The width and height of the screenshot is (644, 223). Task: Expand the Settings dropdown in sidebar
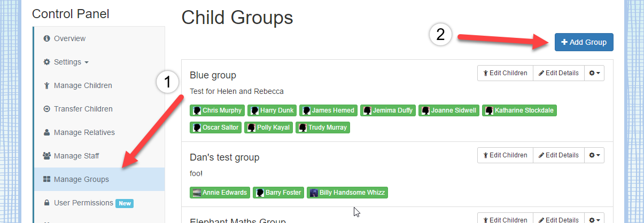pos(99,62)
